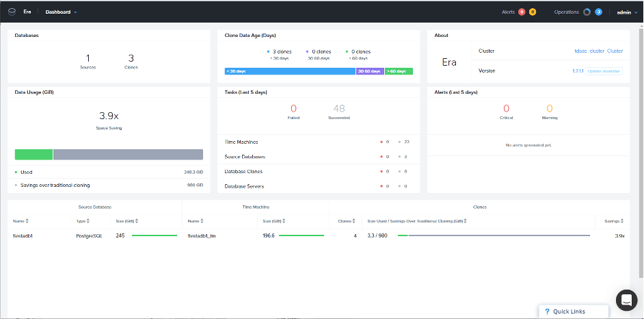Click the Database Clones tasks row
Screen dimensions: 644x319
(x=319, y=171)
